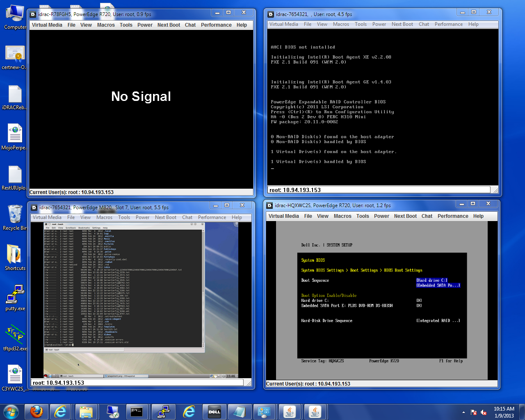
Task: Click the Windows Explorer folder taskbar icon
Action: 86,411
